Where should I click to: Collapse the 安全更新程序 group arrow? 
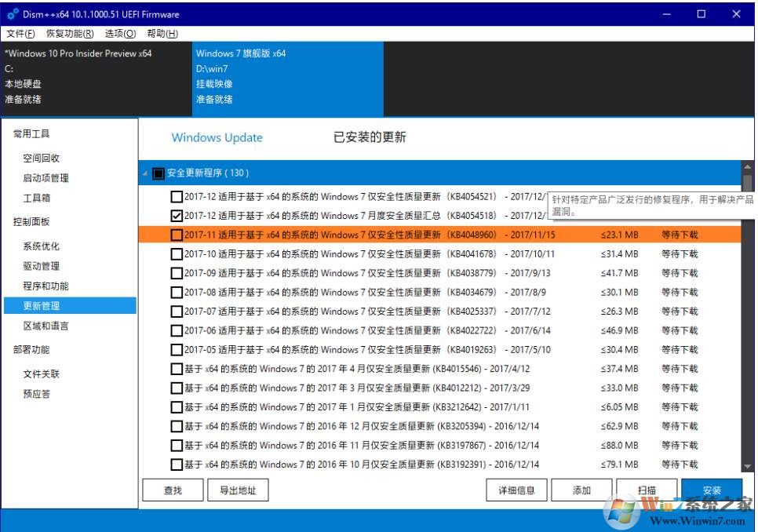point(144,173)
